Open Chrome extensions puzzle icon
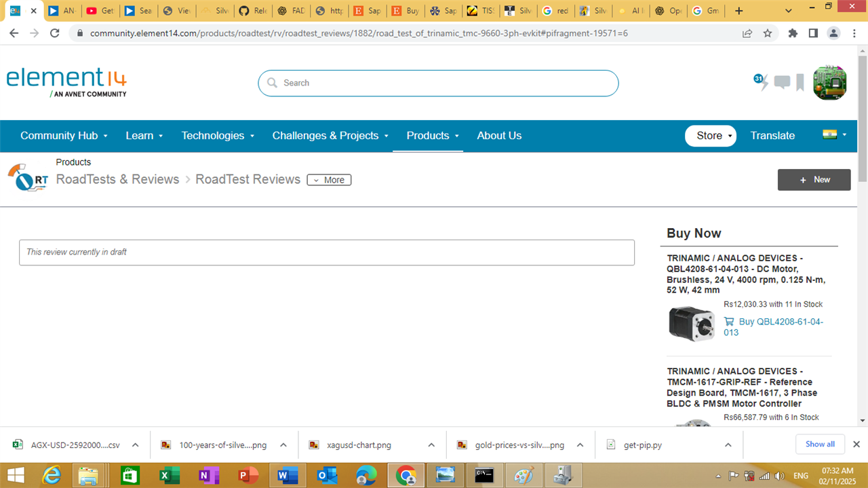This screenshot has height=488, width=868. (793, 33)
